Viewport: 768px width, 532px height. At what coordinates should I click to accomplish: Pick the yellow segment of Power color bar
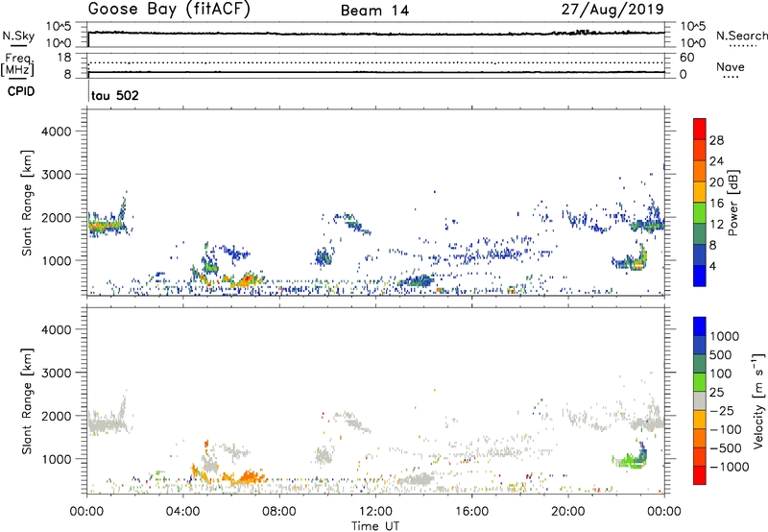point(700,192)
